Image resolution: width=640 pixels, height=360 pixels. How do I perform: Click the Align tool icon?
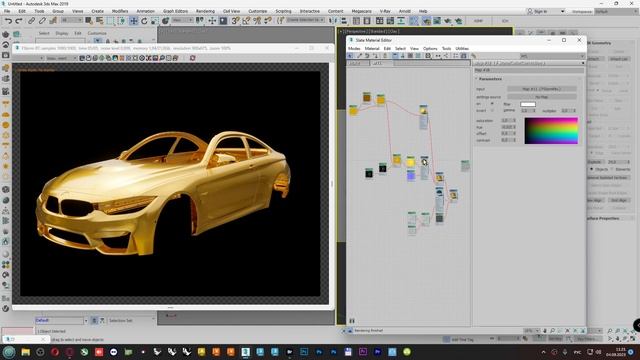[x=344, y=21]
